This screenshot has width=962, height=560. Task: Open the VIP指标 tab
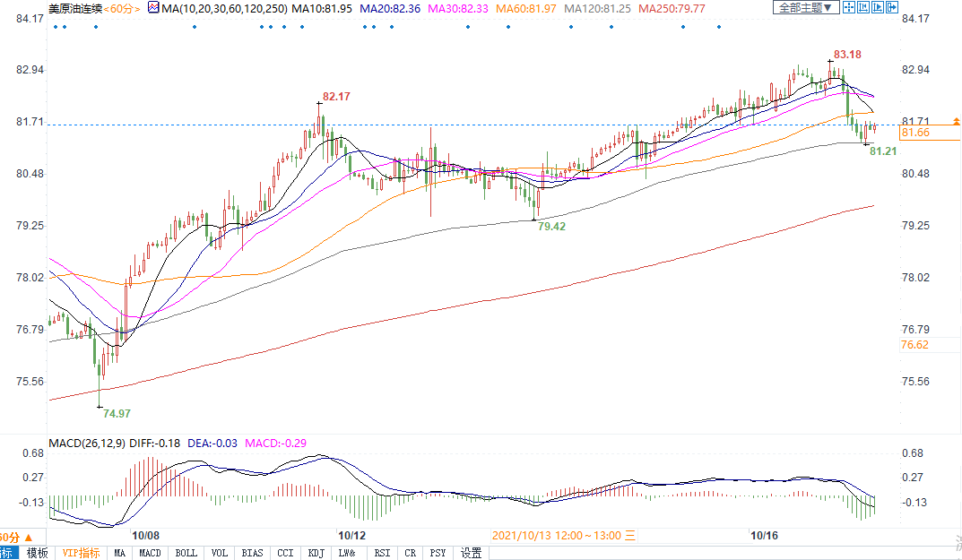[81, 553]
